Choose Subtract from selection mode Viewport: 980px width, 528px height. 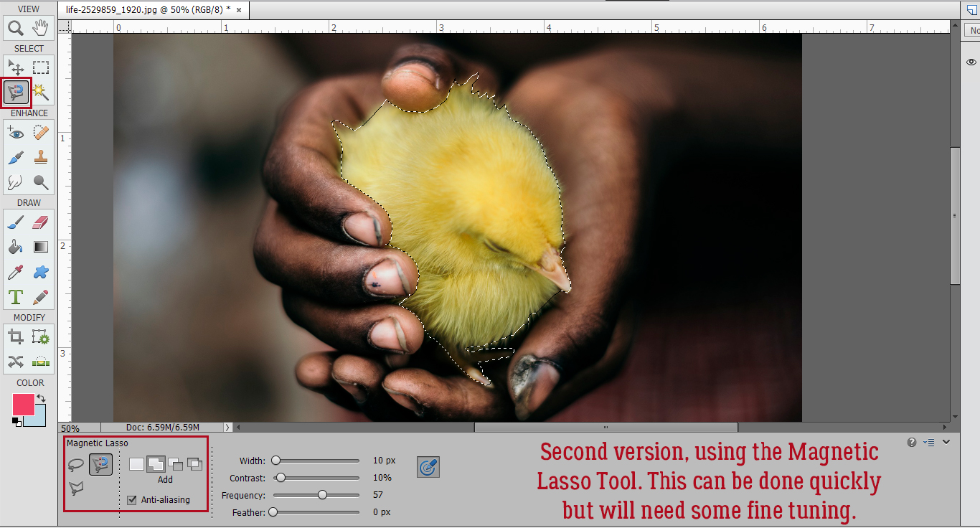[175, 464]
